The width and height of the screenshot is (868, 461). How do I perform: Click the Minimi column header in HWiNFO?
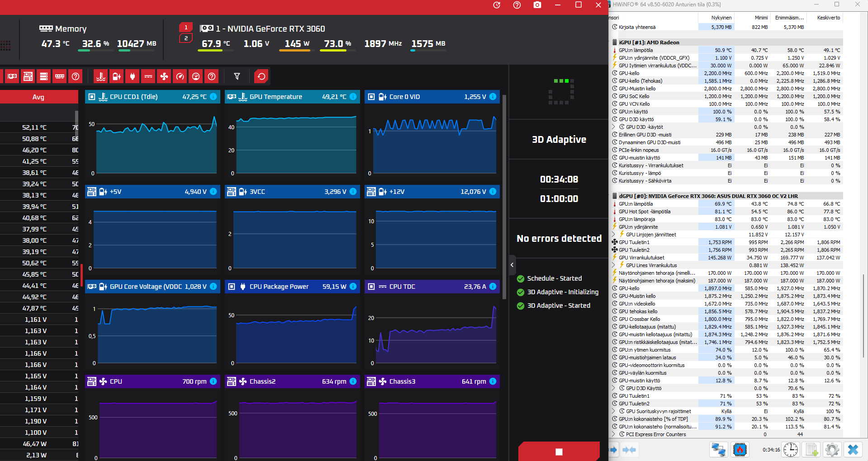753,18
